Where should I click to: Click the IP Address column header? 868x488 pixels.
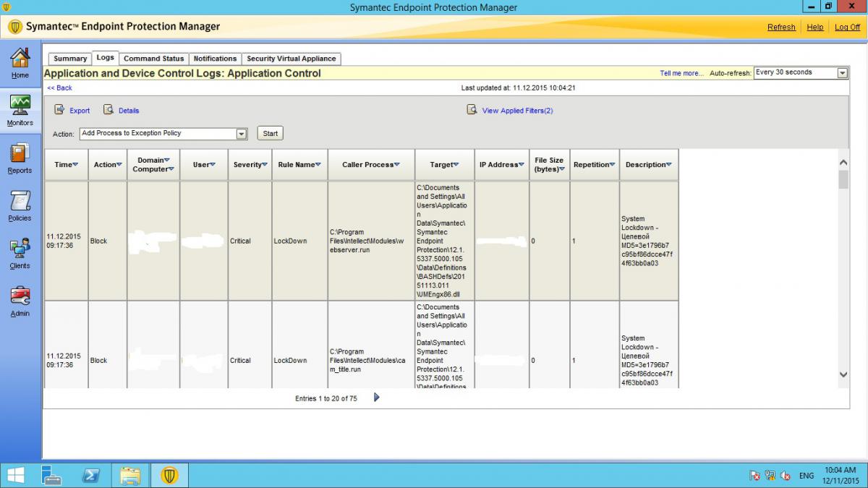click(502, 165)
